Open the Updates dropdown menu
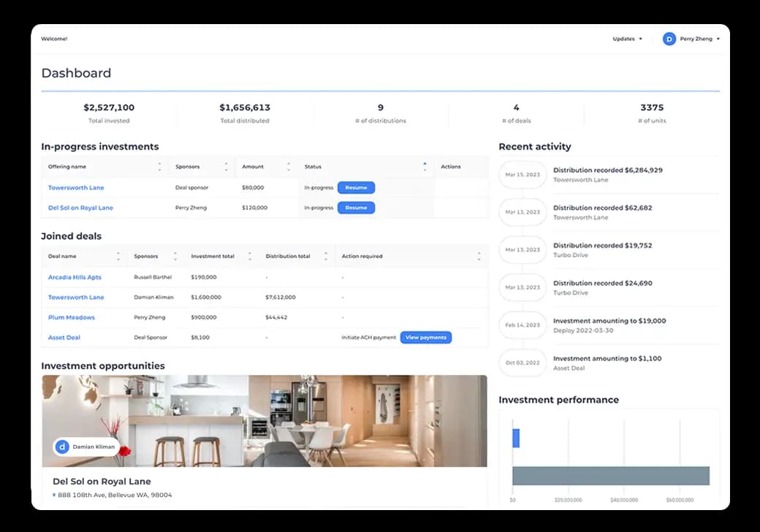 [627, 39]
